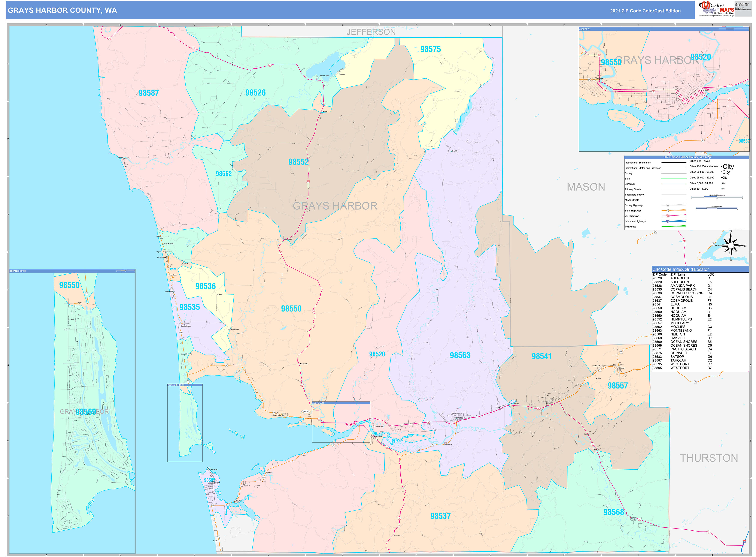This screenshot has height=557, width=756.
Task: Click the Aberdeen inset map at top right
Action: 664,90
